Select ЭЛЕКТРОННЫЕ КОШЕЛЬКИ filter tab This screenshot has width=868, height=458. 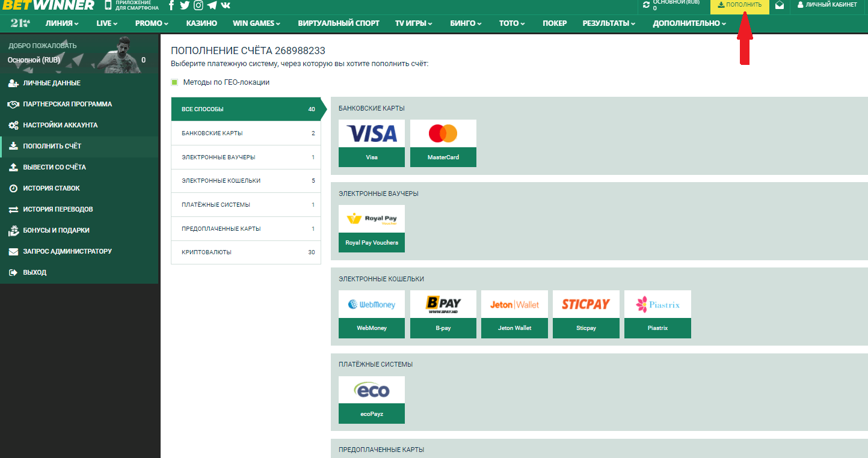[245, 181]
